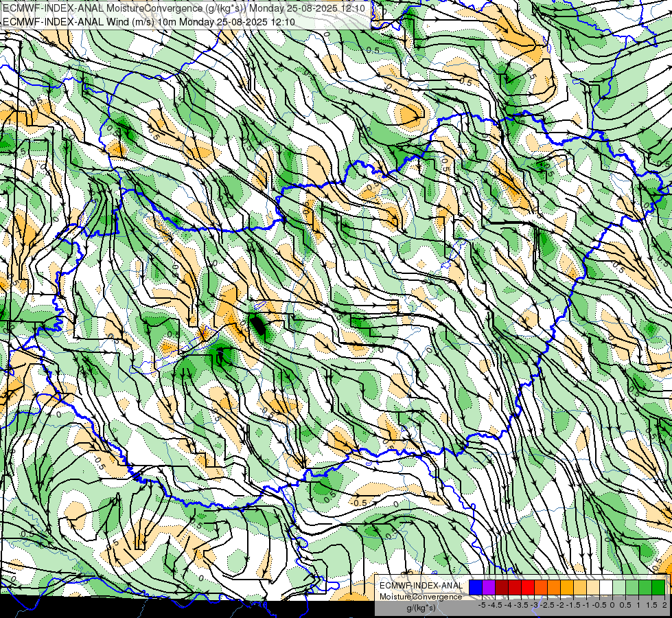
Task: Click the '-3.5' legend scale value
Action: pos(522,605)
